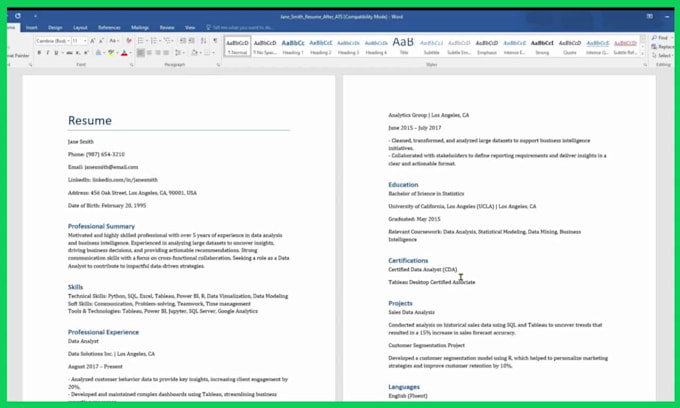Viewport: 680px width, 408px height.
Task: Click Find in Editing group
Action: click(x=660, y=38)
